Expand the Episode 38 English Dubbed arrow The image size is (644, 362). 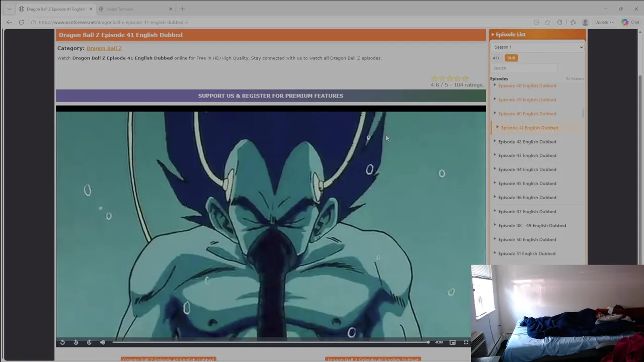[x=495, y=85]
